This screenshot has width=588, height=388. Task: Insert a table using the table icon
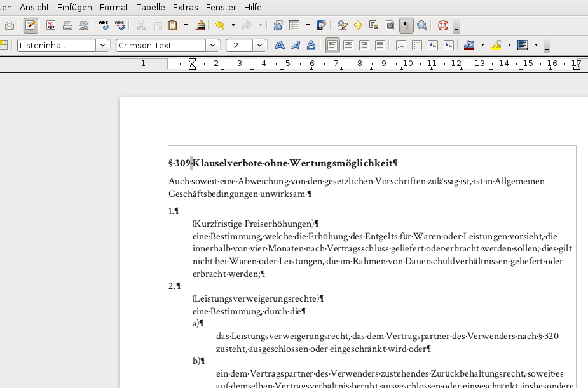(294, 25)
